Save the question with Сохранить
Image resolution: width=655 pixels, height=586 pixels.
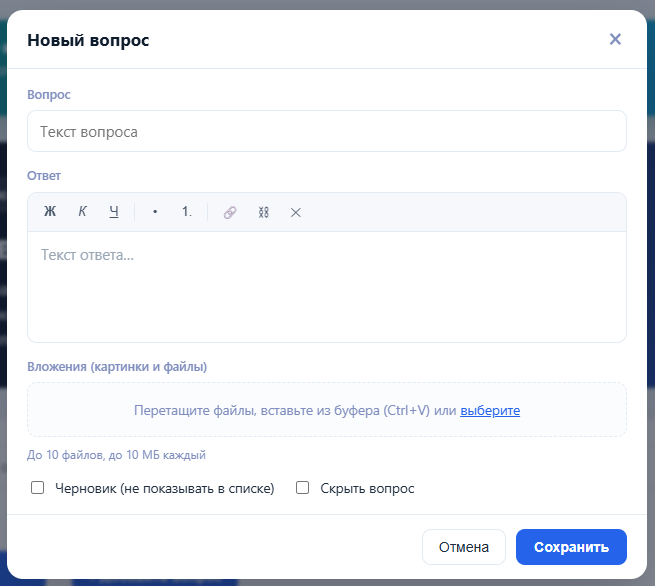click(x=571, y=547)
